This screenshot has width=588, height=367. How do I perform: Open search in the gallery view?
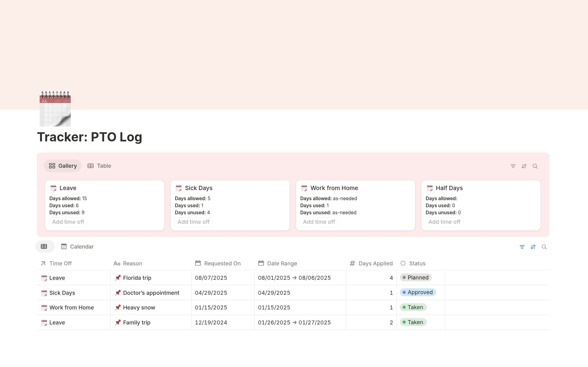[x=535, y=166]
